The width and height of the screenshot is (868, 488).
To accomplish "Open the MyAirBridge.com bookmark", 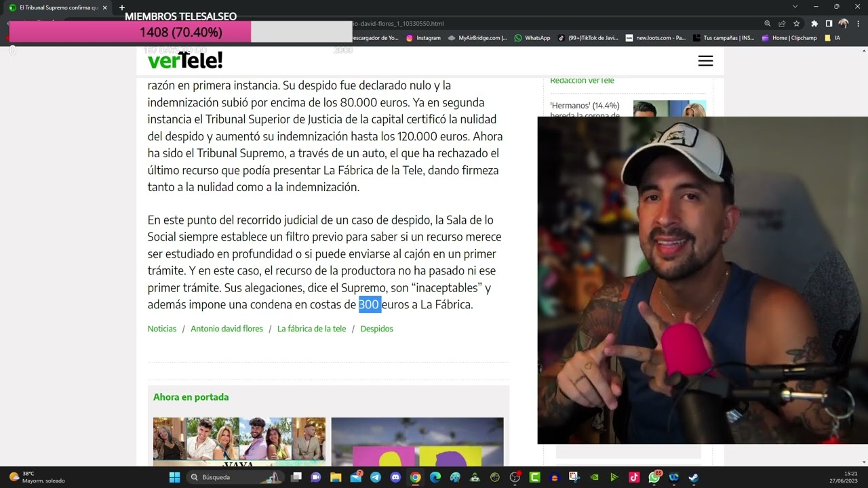I will (477, 38).
